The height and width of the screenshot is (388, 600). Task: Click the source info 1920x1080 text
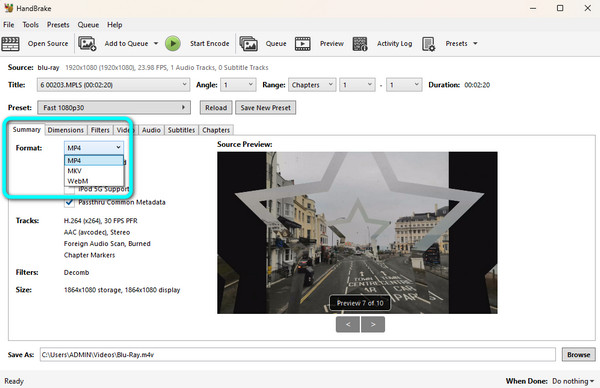[166, 68]
